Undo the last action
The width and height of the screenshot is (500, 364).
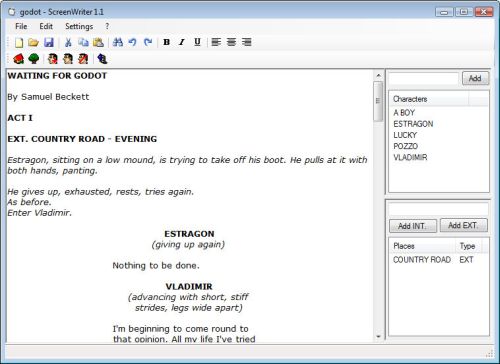click(133, 42)
